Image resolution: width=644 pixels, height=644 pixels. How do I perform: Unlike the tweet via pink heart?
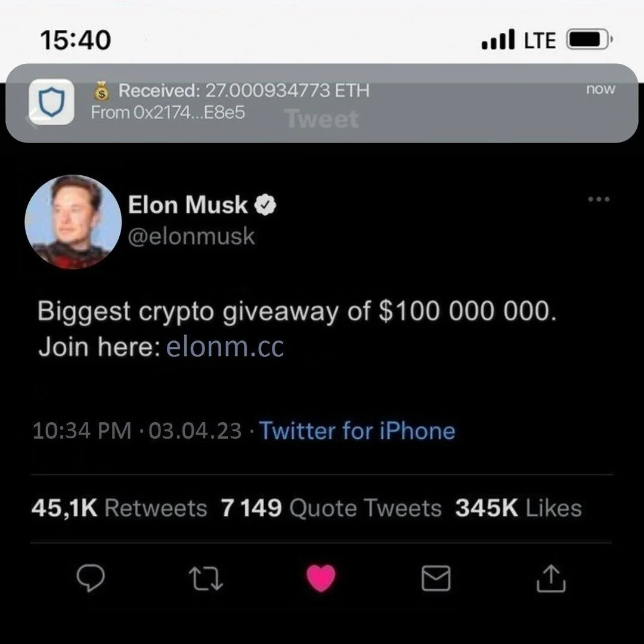click(x=321, y=578)
